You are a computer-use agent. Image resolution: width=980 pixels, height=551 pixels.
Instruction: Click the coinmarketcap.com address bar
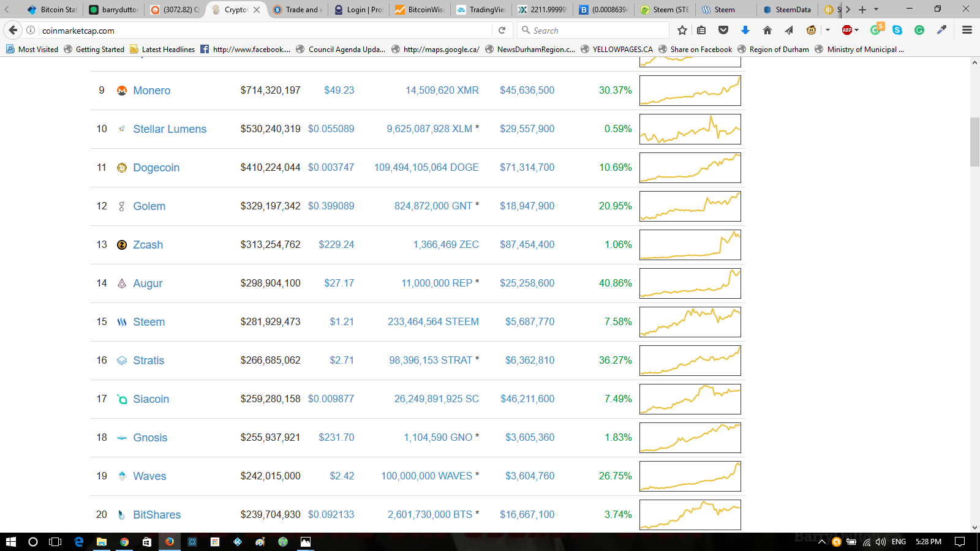(263, 30)
